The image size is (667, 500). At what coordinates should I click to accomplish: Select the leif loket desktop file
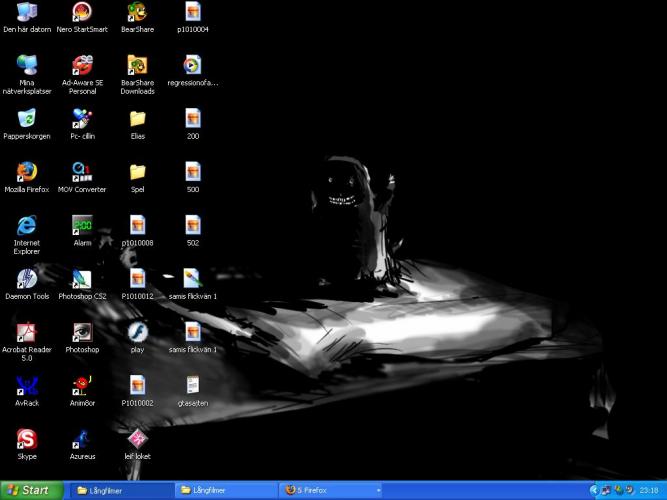(137, 439)
